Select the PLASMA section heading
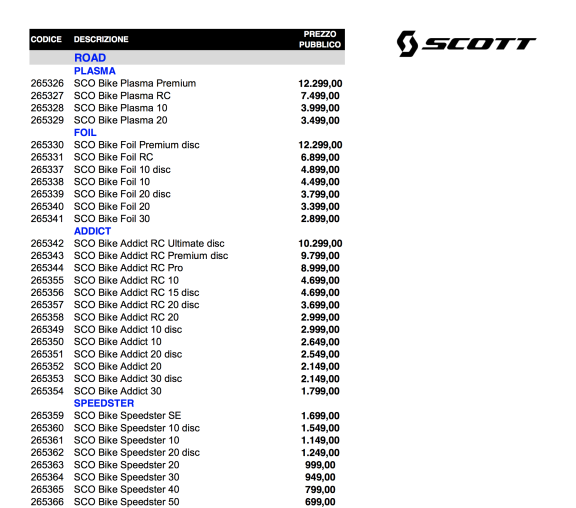The image size is (576, 508). coord(95,71)
